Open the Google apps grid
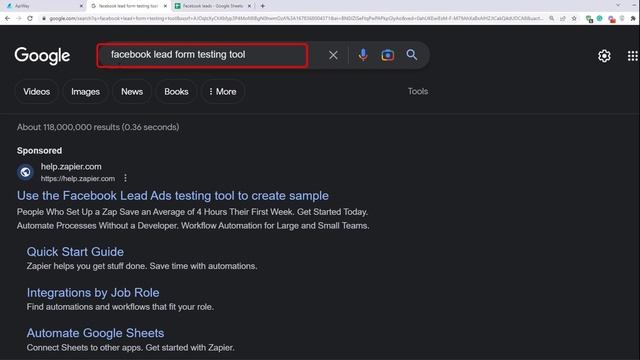 coord(632,56)
